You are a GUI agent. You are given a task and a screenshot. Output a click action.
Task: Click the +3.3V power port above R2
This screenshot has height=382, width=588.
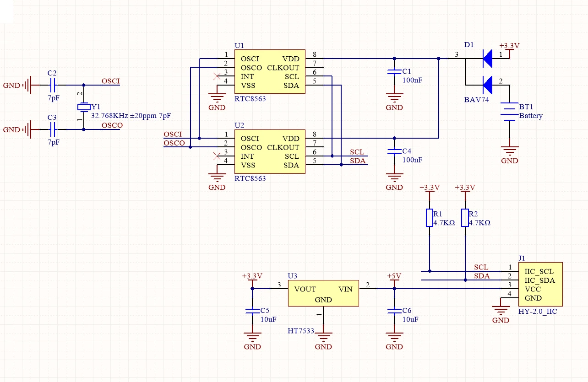click(465, 188)
